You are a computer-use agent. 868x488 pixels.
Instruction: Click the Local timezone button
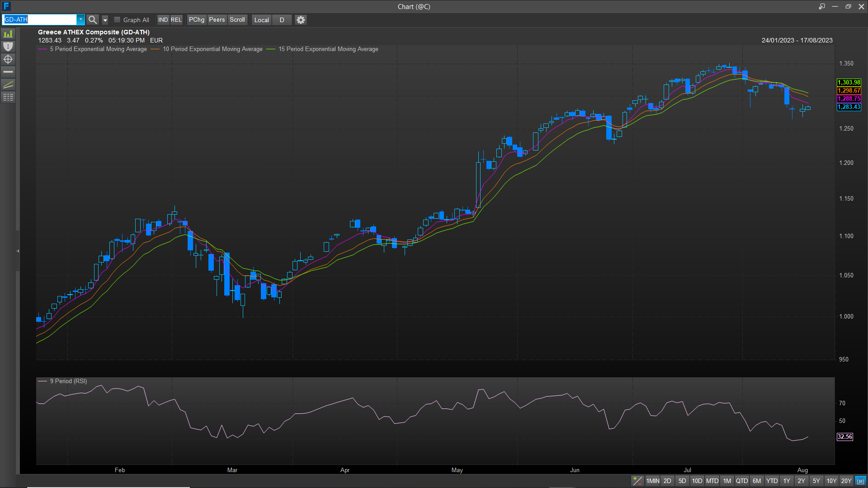[261, 20]
